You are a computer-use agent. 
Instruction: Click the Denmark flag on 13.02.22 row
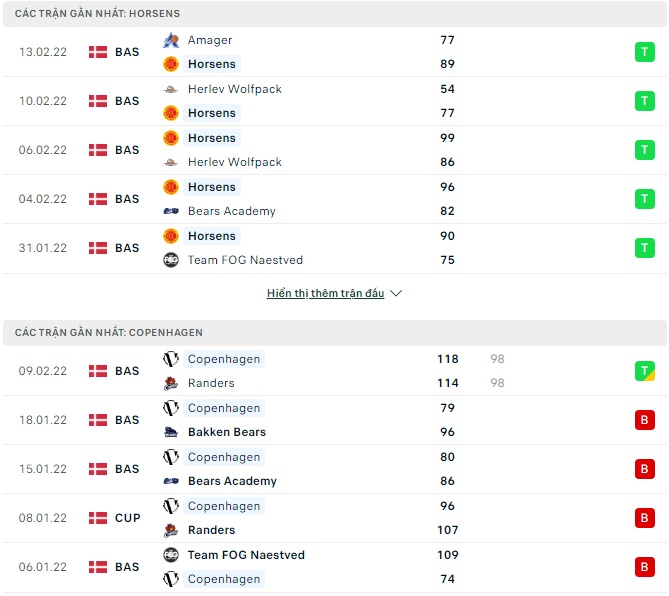(x=98, y=52)
